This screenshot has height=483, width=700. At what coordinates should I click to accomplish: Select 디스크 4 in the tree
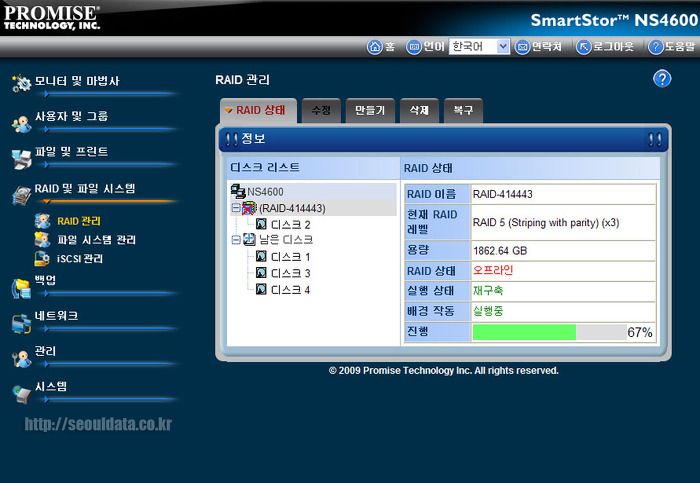tap(290, 290)
